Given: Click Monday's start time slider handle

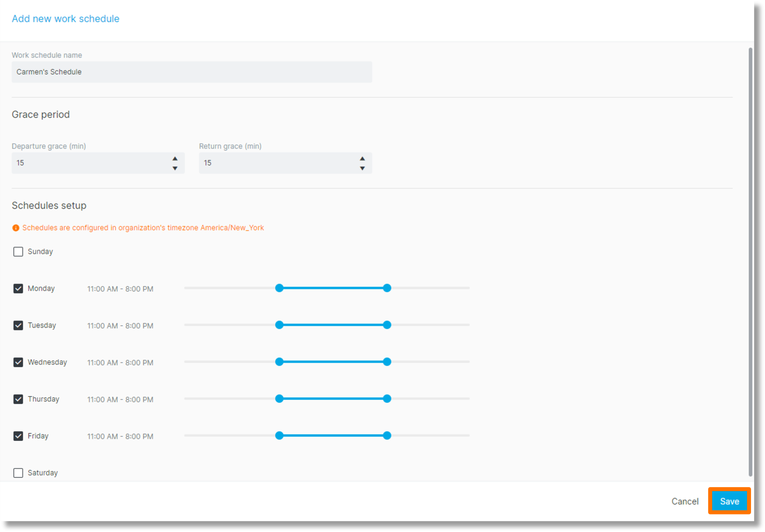Looking at the screenshot, I should 279,288.
